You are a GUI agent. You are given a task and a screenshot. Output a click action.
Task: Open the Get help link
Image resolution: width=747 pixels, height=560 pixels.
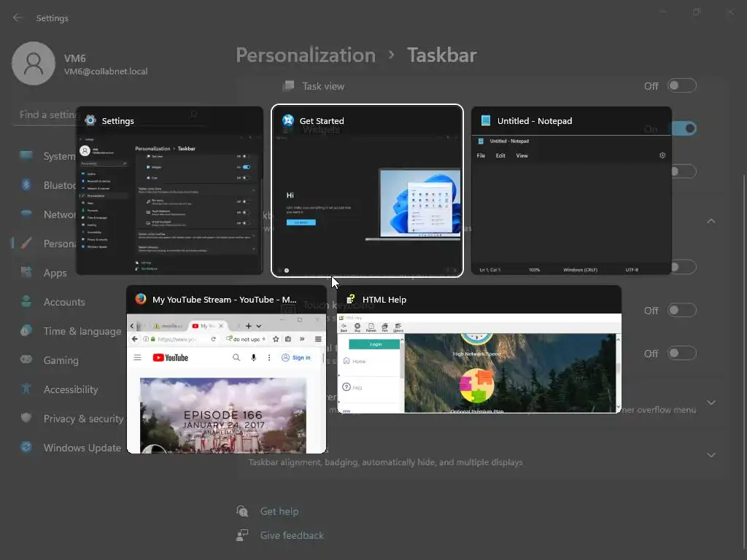279,511
